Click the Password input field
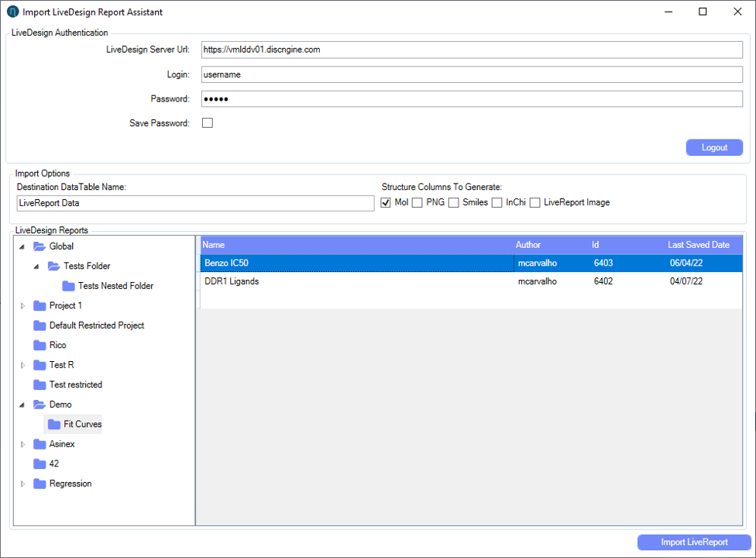 click(472, 99)
